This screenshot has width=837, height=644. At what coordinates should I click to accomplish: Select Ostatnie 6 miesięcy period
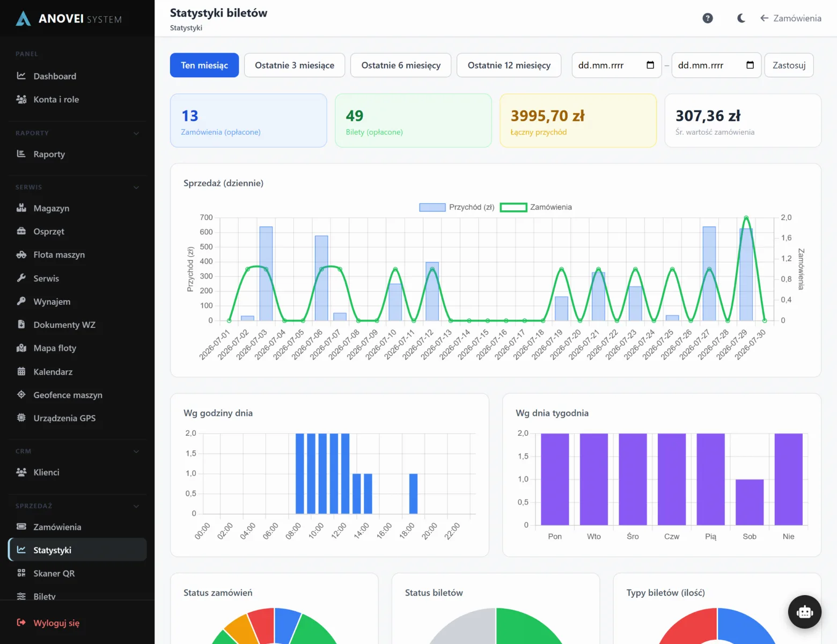point(401,65)
